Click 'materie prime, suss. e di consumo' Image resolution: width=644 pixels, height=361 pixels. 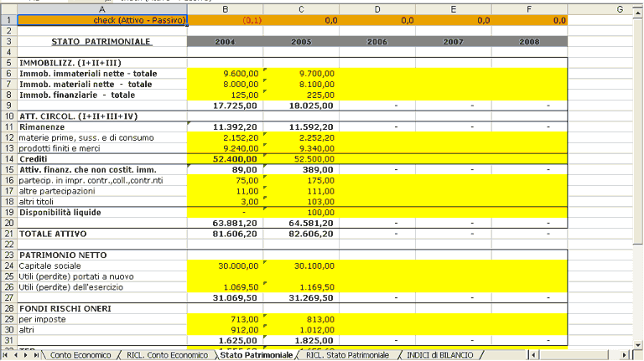click(x=86, y=137)
